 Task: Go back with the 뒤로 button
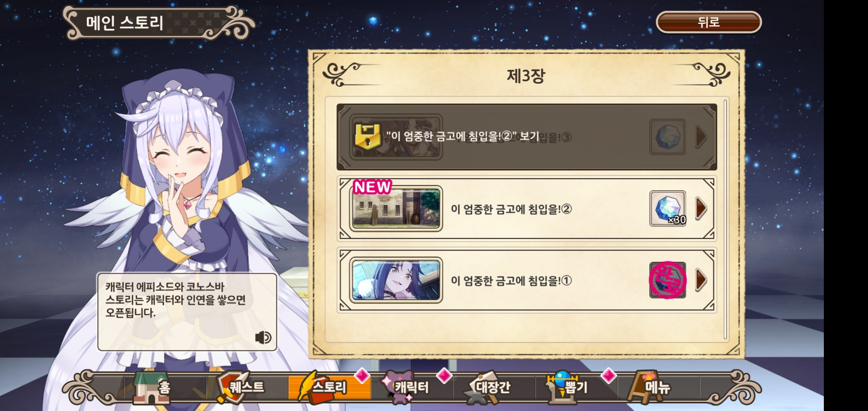pyautogui.click(x=709, y=22)
